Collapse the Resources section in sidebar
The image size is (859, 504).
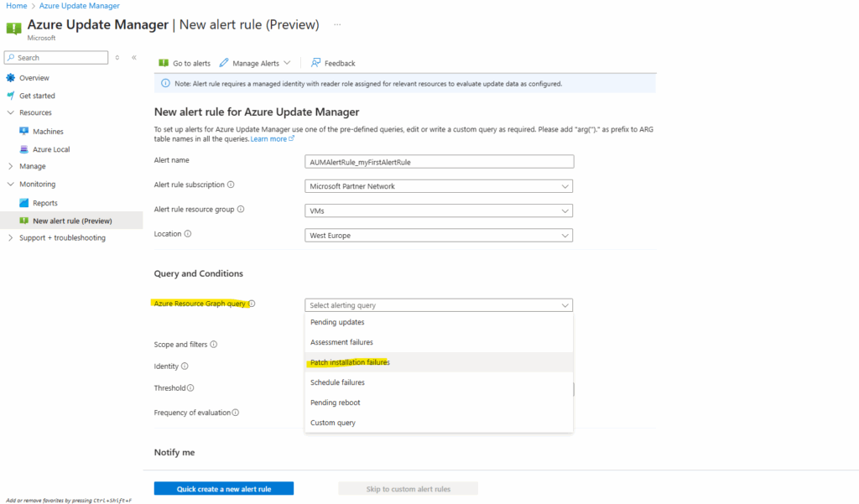(x=10, y=112)
